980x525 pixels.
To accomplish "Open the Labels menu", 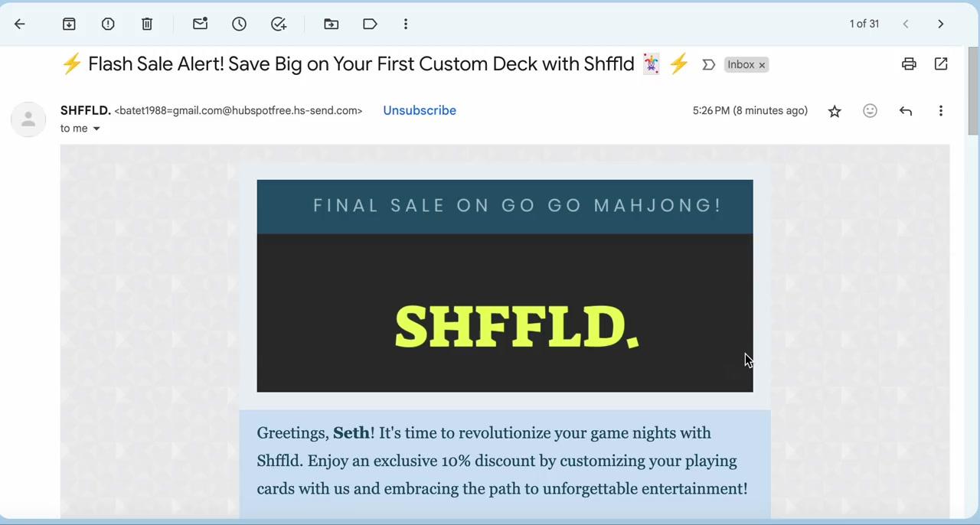I will point(371,24).
